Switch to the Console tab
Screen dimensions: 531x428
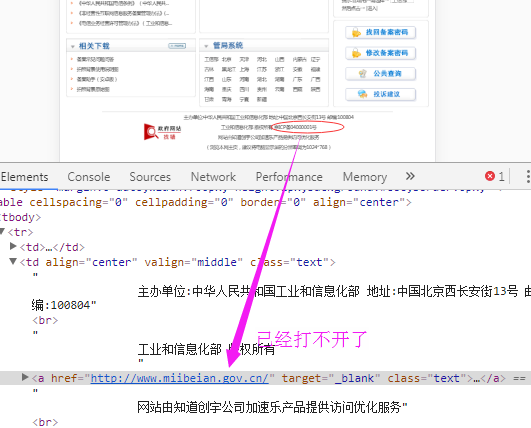89,177
